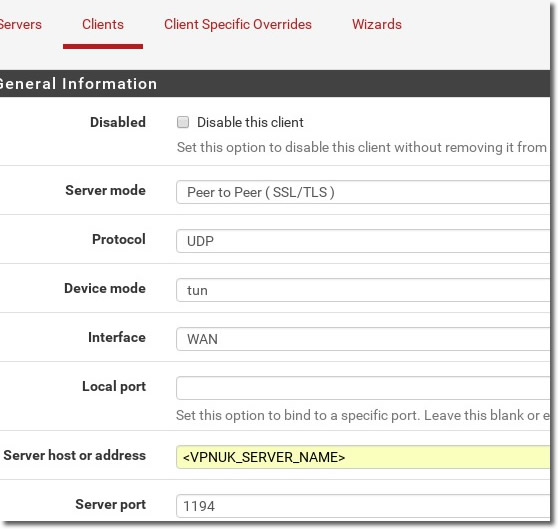
Task: Tick the Disable this client checkbox
Action: (x=183, y=122)
